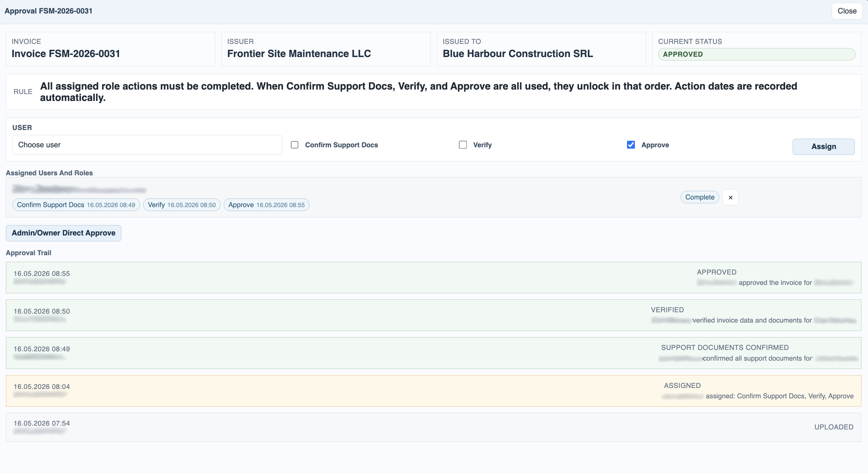This screenshot has width=868, height=473.
Task: Select the Confirm Support Docs 08:49 chip
Action: [76, 205]
